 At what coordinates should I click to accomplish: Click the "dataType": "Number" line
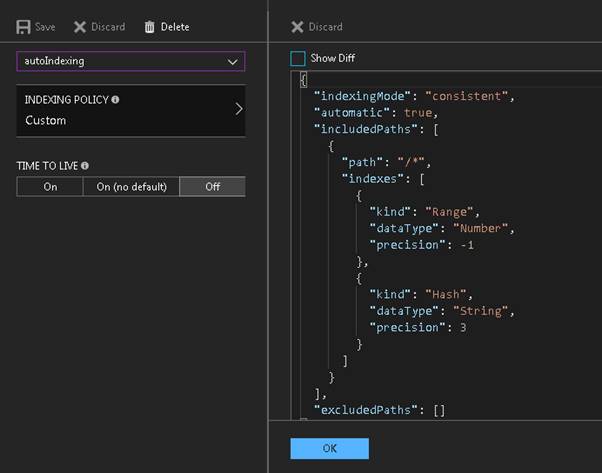(442, 228)
